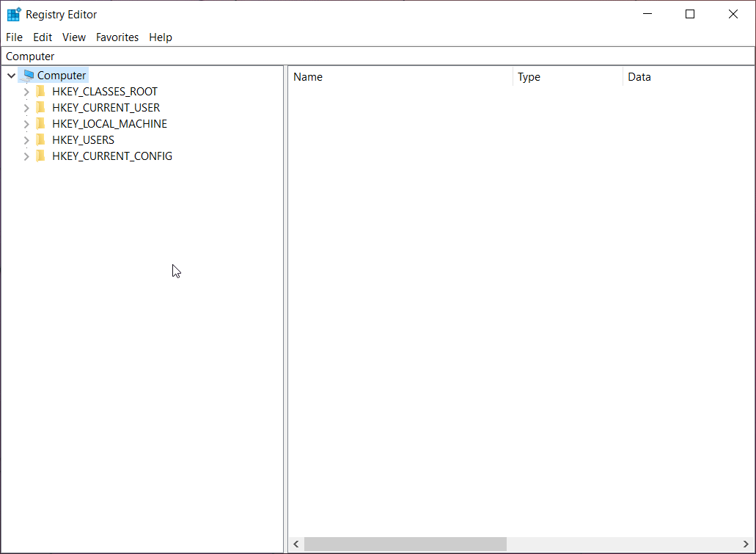The image size is (756, 554).
Task: Click the HKEY_CURRENT_USER folder icon
Action: coord(41,107)
